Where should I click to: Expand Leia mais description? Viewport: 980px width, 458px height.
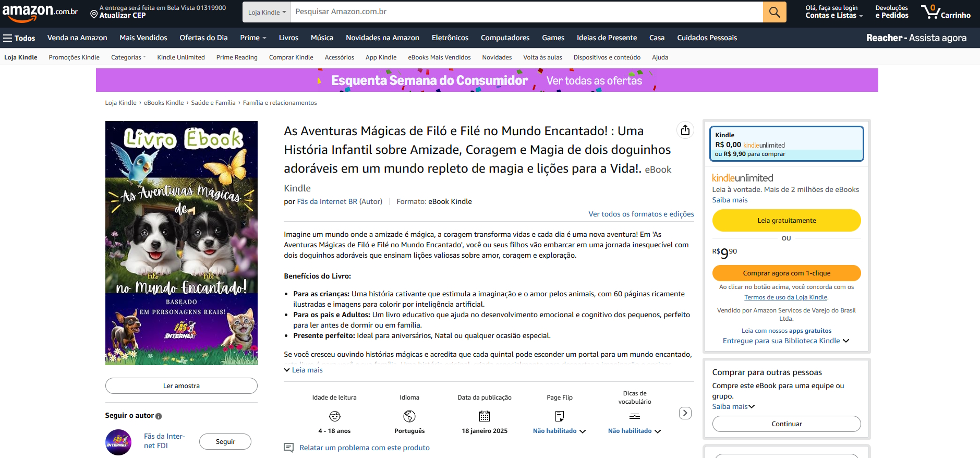pyautogui.click(x=304, y=370)
